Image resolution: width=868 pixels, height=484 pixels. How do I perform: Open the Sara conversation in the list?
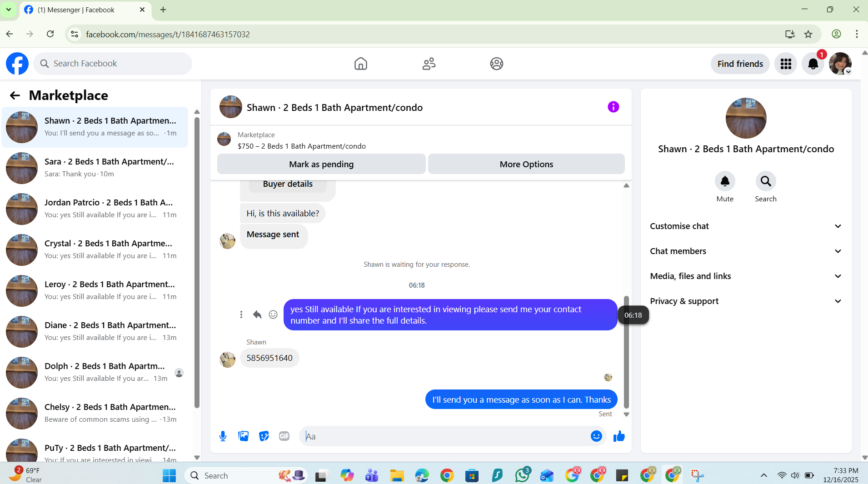(95, 168)
